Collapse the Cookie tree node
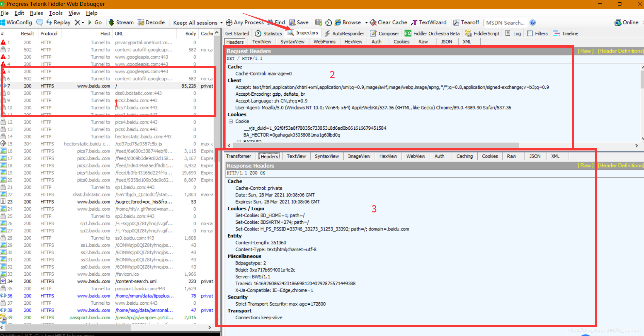Screen dimensions: 644x336 (231, 121)
